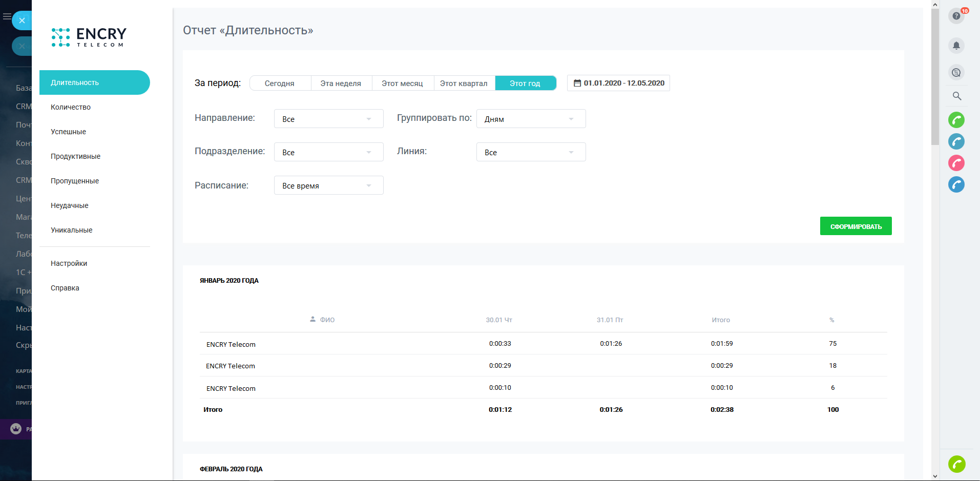Click the crown icon in left sidebar

pos(16,429)
